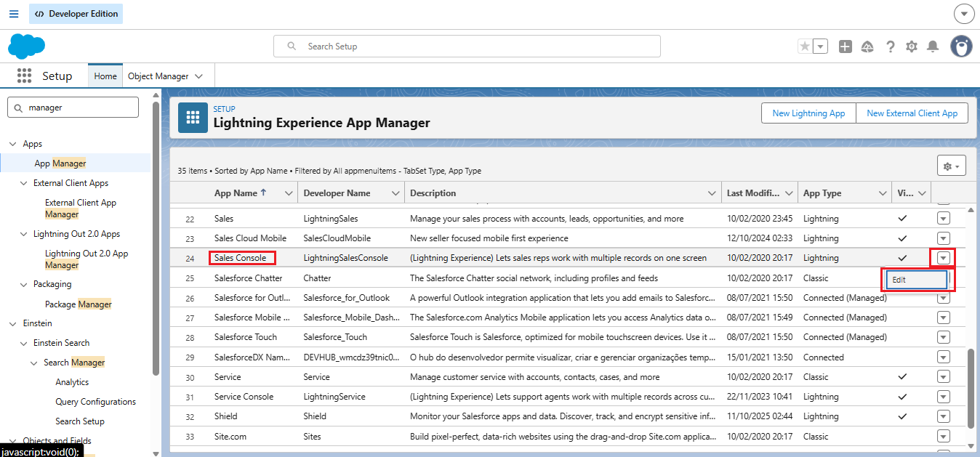Open the Setup gear icon in header
The height and width of the screenshot is (457, 980).
[x=912, y=46]
